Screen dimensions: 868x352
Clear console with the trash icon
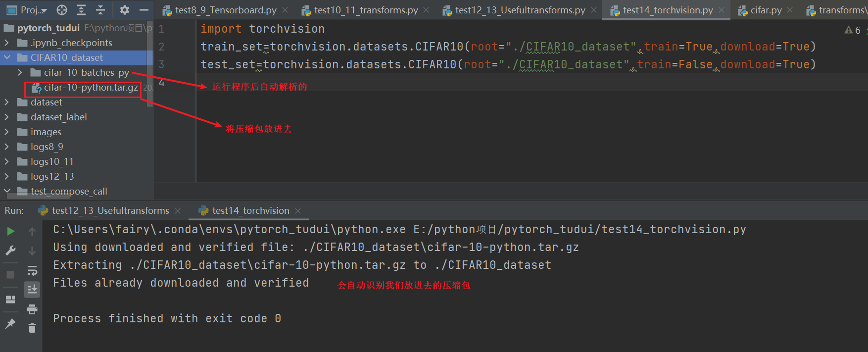coord(32,328)
